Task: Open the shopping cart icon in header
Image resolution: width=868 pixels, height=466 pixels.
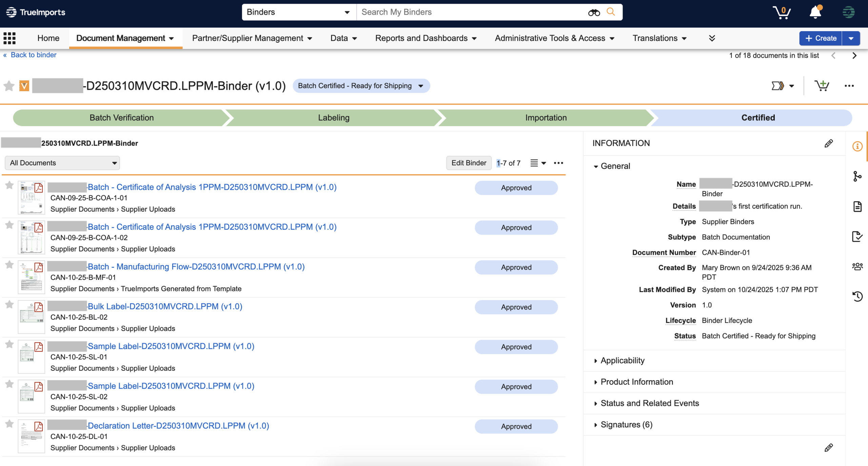Action: pos(782,13)
